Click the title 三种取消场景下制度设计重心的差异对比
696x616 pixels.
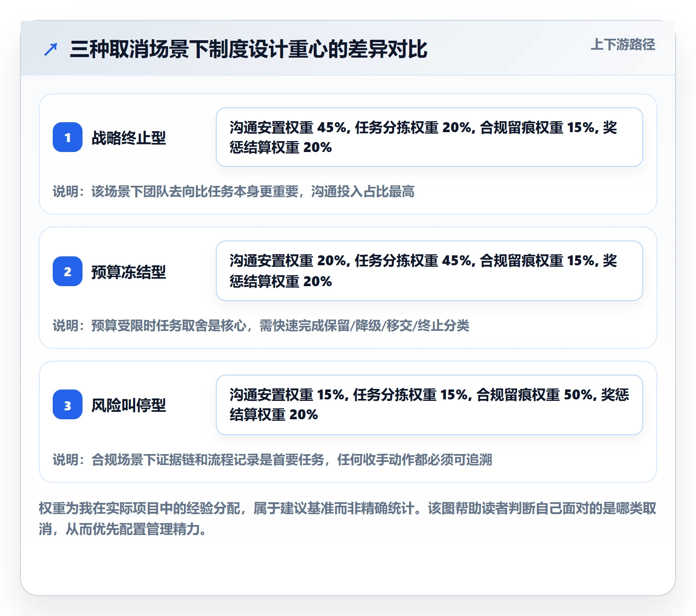point(249,49)
